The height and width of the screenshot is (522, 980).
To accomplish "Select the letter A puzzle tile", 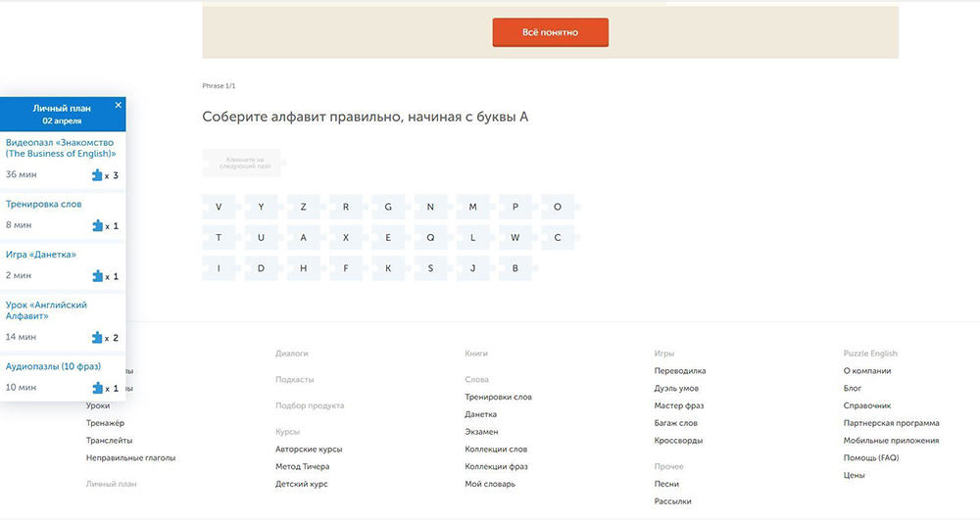I will coord(304,238).
